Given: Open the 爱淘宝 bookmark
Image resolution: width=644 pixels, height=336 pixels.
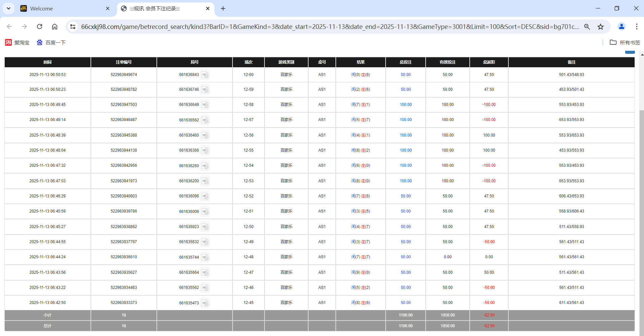Looking at the screenshot, I should coord(17,42).
